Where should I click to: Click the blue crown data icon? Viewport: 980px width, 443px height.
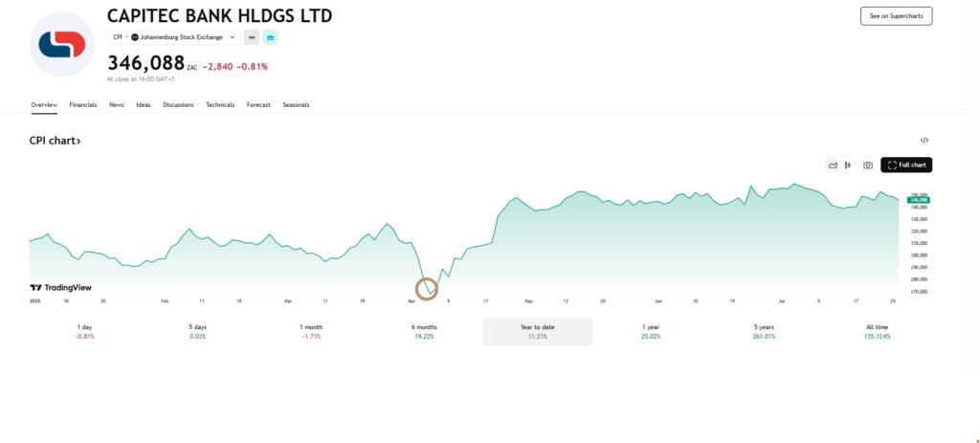[x=270, y=37]
